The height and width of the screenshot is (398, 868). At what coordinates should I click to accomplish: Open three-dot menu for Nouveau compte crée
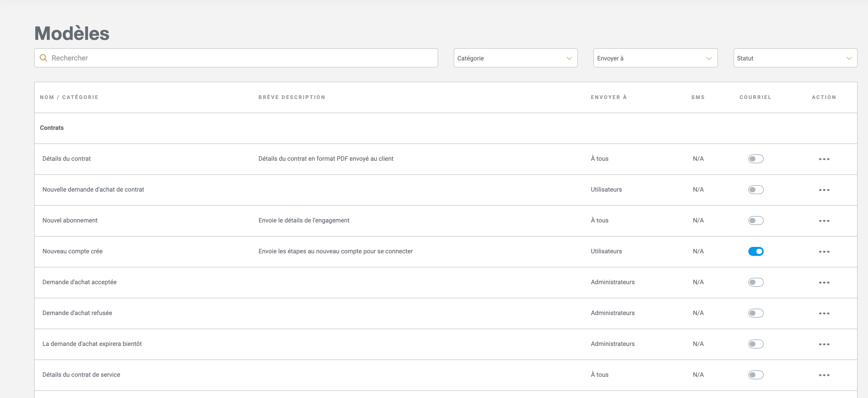click(x=824, y=251)
